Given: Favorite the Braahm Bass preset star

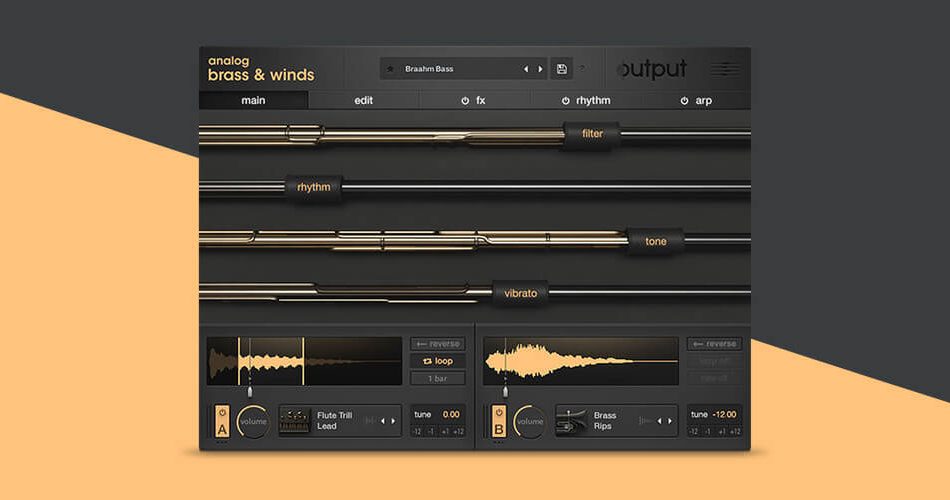Looking at the screenshot, I should [x=390, y=69].
